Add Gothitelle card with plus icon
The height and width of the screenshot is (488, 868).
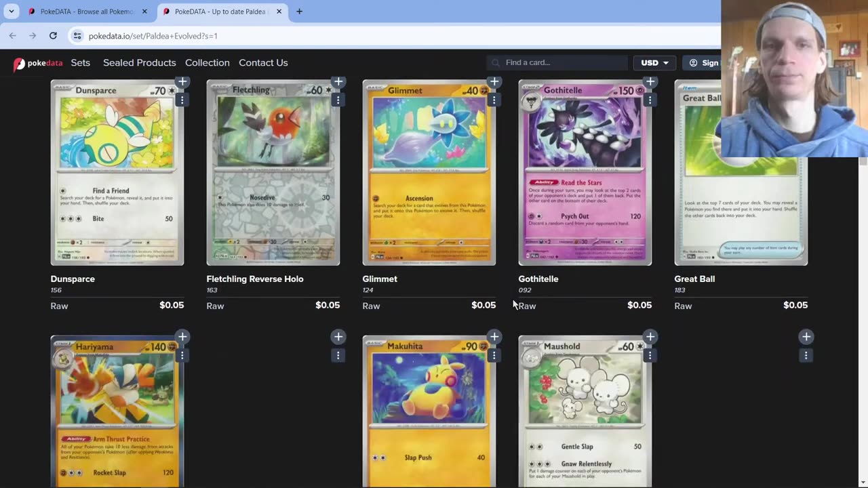(650, 82)
